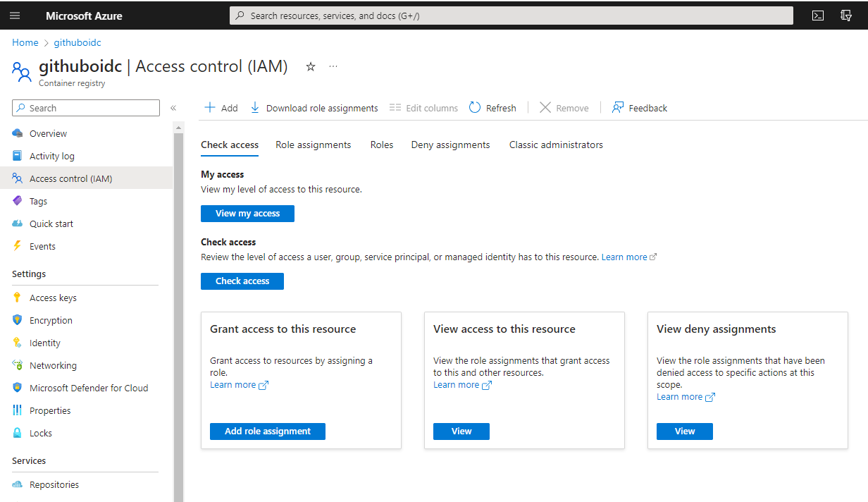
Task: Click the Activity log icon
Action: pyautogui.click(x=18, y=156)
